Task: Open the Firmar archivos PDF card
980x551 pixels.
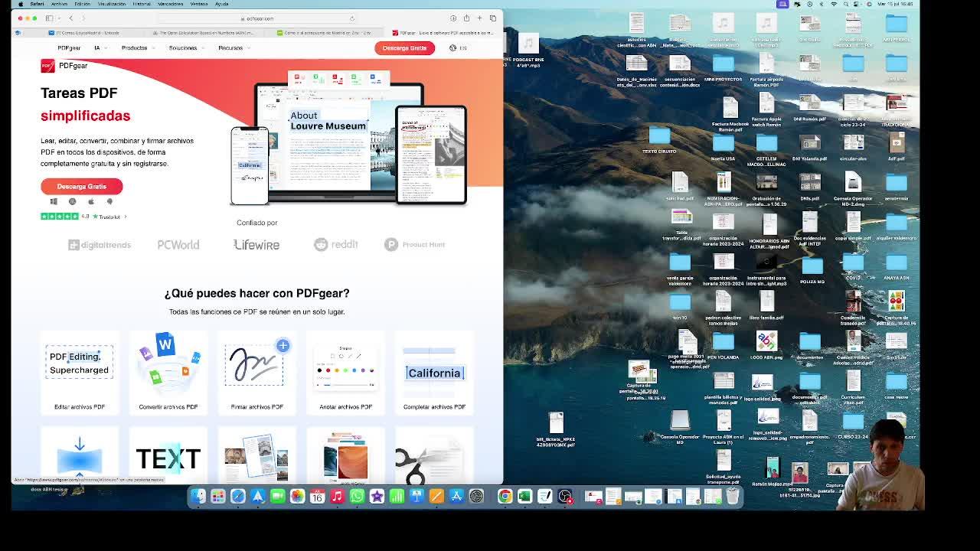Action: point(256,373)
